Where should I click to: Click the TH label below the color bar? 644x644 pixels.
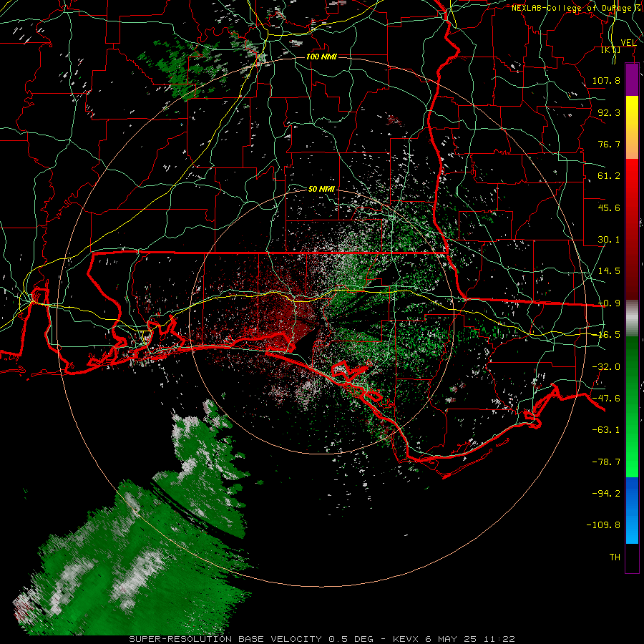[x=615, y=557]
